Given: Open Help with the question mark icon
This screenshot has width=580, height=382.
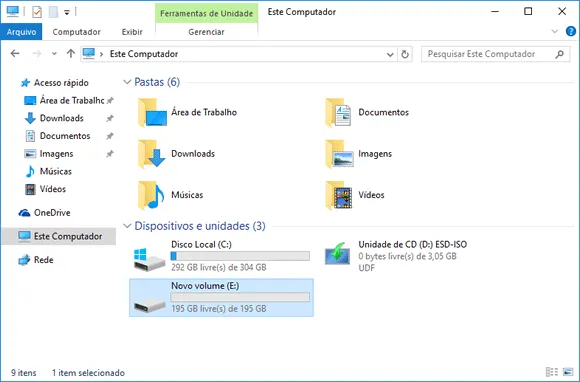Looking at the screenshot, I should point(571,31).
